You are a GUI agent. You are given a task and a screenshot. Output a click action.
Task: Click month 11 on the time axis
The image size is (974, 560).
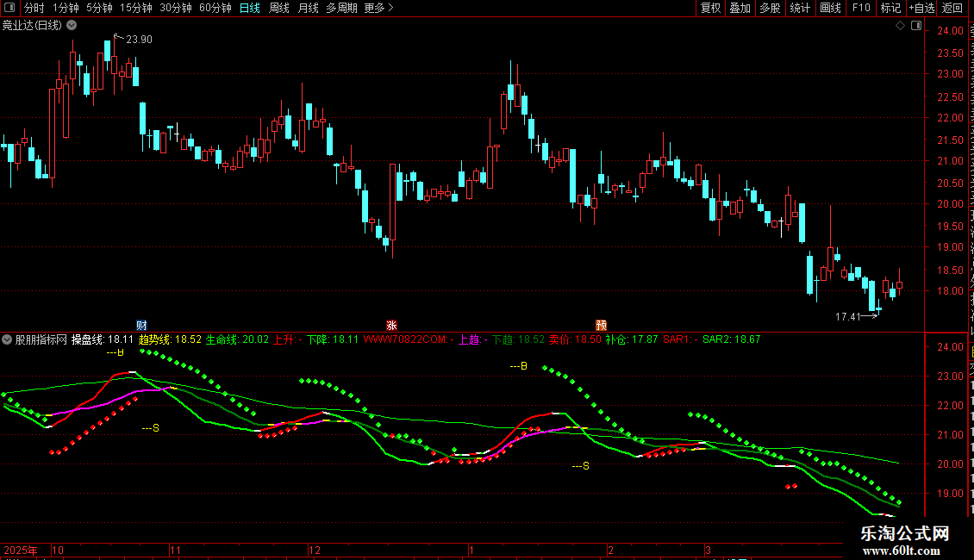(x=175, y=550)
